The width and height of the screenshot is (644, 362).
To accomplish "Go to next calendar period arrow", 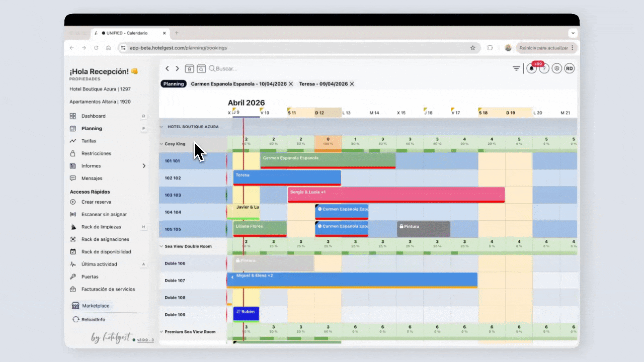I will click(x=177, y=68).
